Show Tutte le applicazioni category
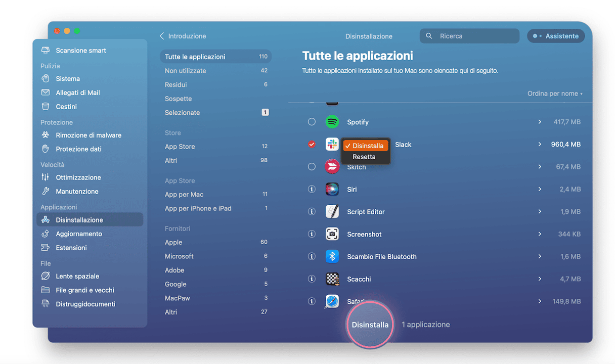Image resolution: width=615 pixels, height=364 pixels. pyautogui.click(x=216, y=57)
